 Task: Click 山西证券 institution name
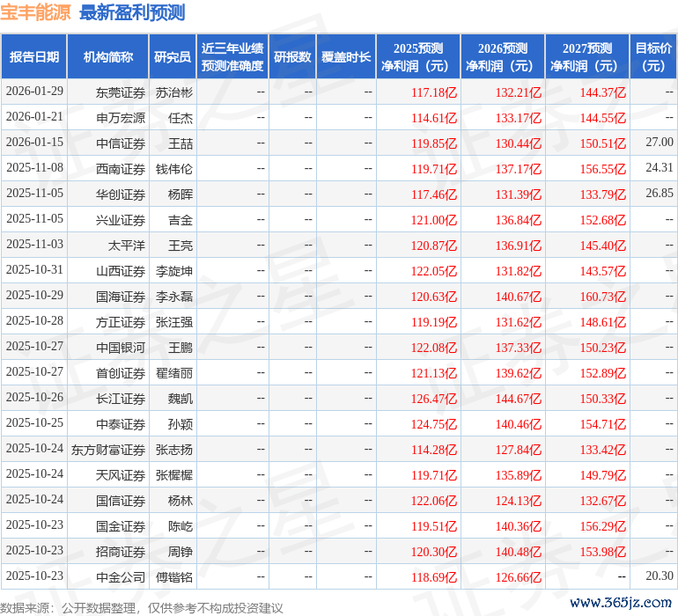point(121,271)
